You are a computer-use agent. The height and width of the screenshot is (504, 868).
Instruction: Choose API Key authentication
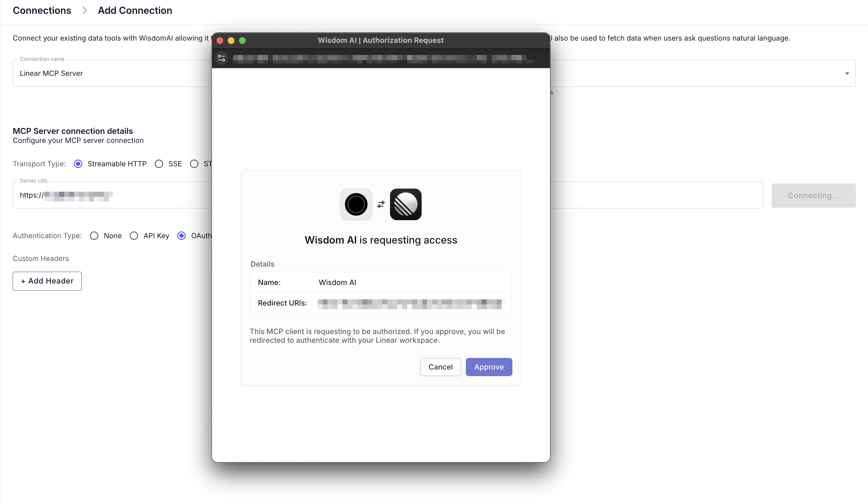click(134, 236)
